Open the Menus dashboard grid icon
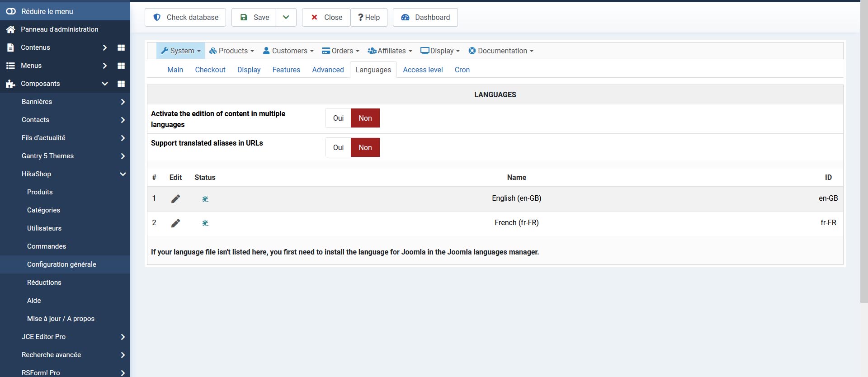This screenshot has height=377, width=868. pos(121,66)
